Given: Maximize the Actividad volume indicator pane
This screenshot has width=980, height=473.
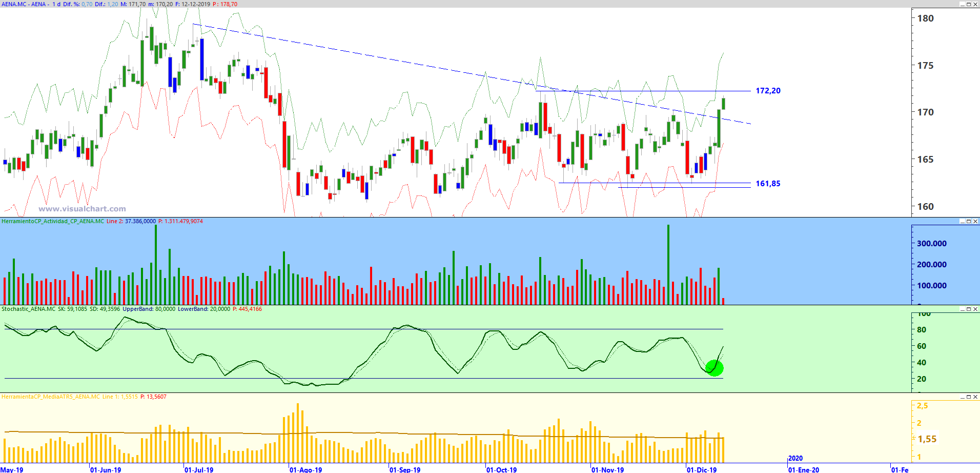Looking at the screenshot, I should [969, 221].
